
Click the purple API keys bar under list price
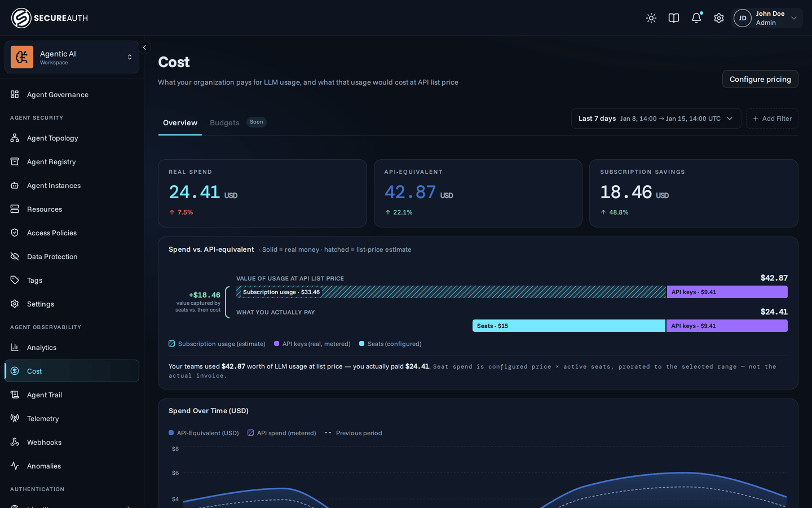click(x=727, y=292)
